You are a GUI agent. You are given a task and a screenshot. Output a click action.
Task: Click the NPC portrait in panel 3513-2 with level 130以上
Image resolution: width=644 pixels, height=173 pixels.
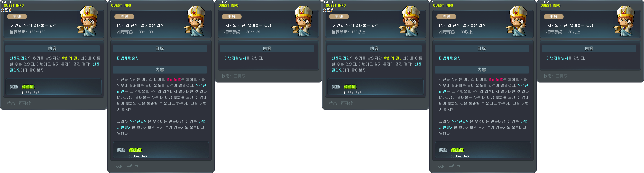click(625, 21)
